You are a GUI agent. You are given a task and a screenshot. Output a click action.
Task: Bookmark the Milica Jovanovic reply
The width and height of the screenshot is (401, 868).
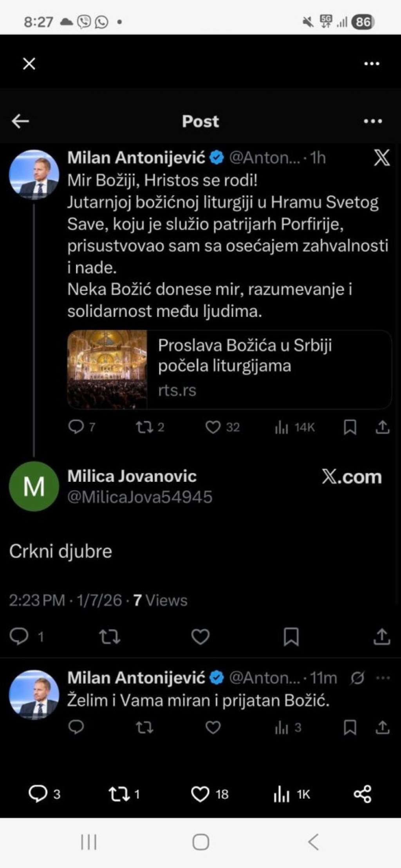point(291,637)
